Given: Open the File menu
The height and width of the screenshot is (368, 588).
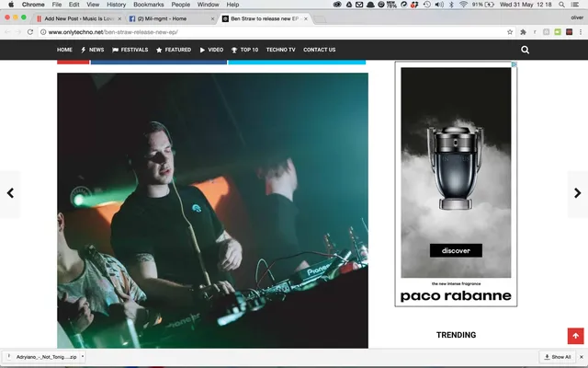Looking at the screenshot, I should point(57,5).
